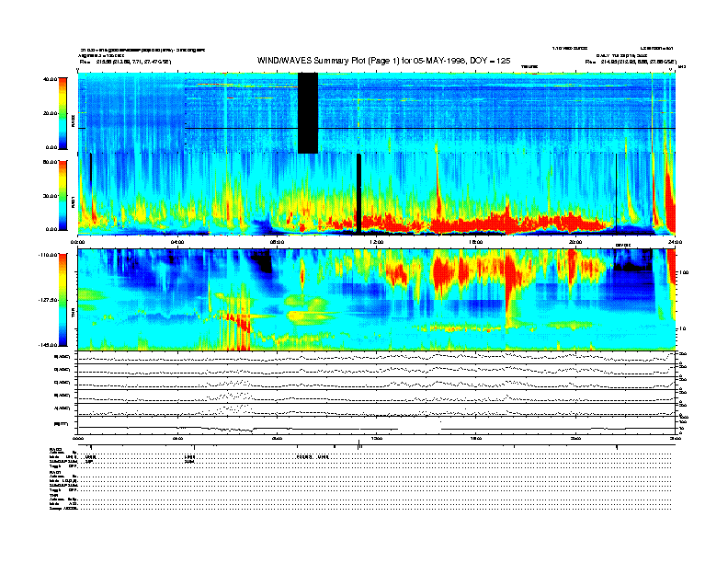Image resolution: width=728 pixels, height=563 pixels.
Task: Click RAD1 heading in bottom status table
Action: click(x=55, y=472)
